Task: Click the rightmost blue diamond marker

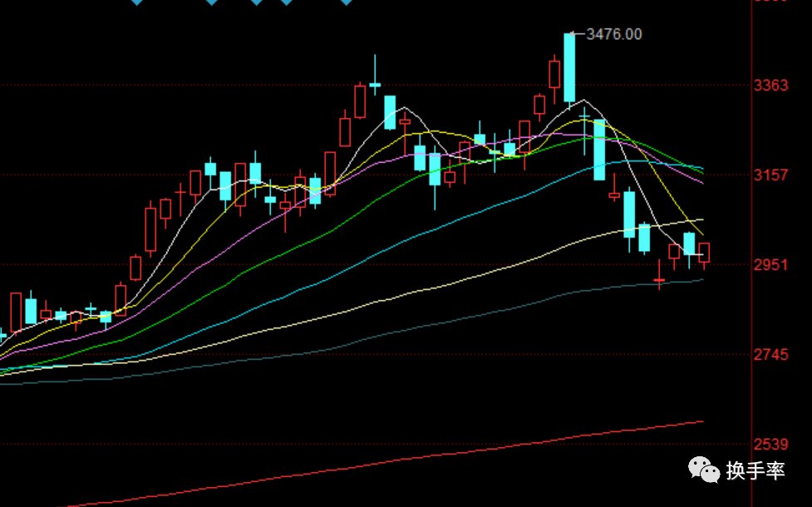Action: [x=347, y=2]
